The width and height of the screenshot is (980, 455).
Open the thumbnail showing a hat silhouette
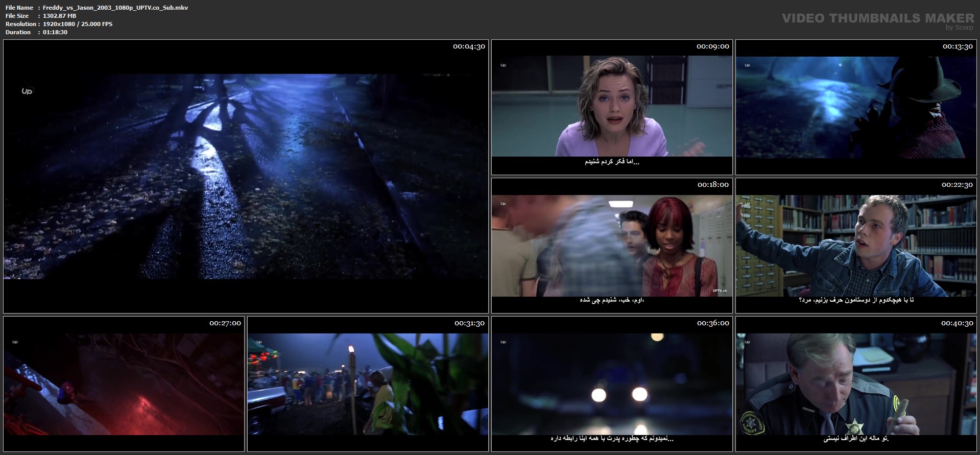pyautogui.click(x=856, y=107)
